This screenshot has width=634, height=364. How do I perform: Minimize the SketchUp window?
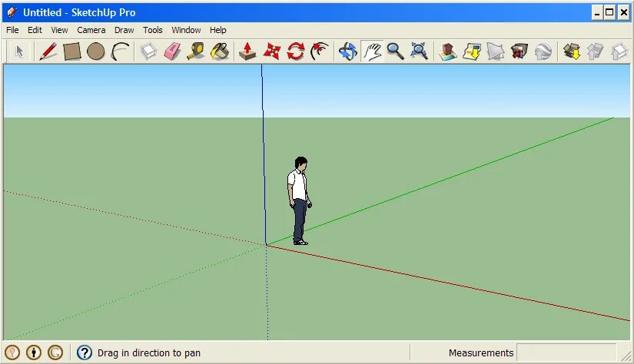[x=597, y=12]
